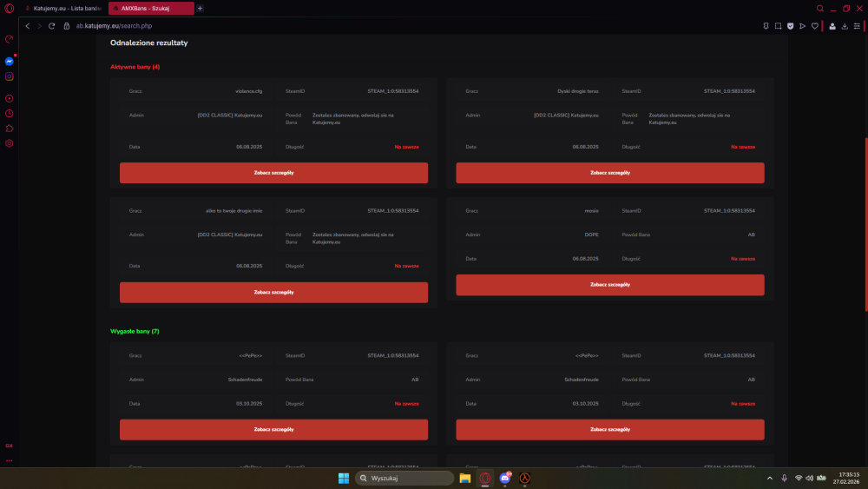This screenshot has width=868, height=489.
Task: Click the page vertical scrollbar
Action: (x=865, y=224)
